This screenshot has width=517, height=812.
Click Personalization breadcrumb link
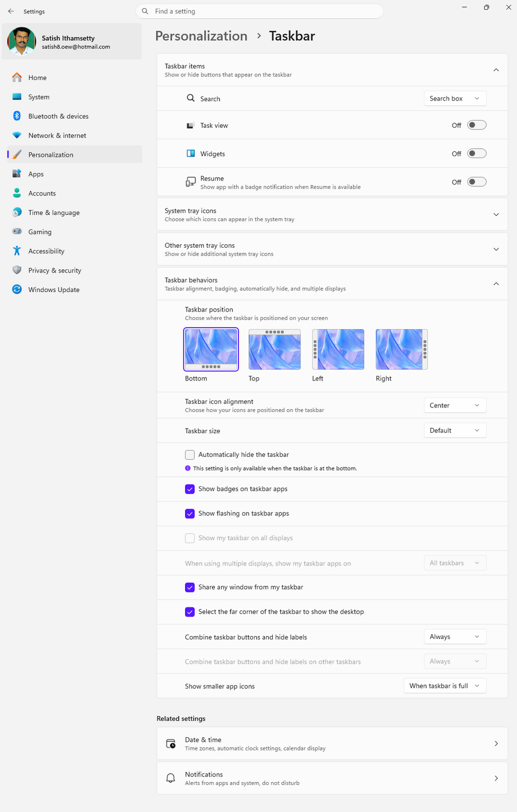click(201, 36)
